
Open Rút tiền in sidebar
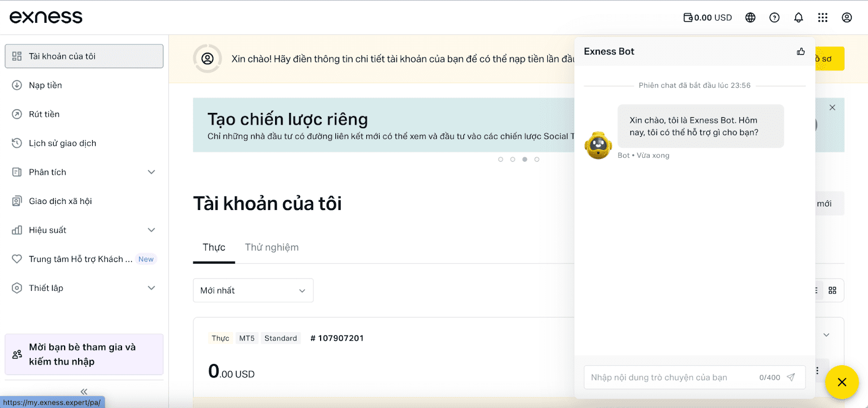pyautogui.click(x=84, y=114)
